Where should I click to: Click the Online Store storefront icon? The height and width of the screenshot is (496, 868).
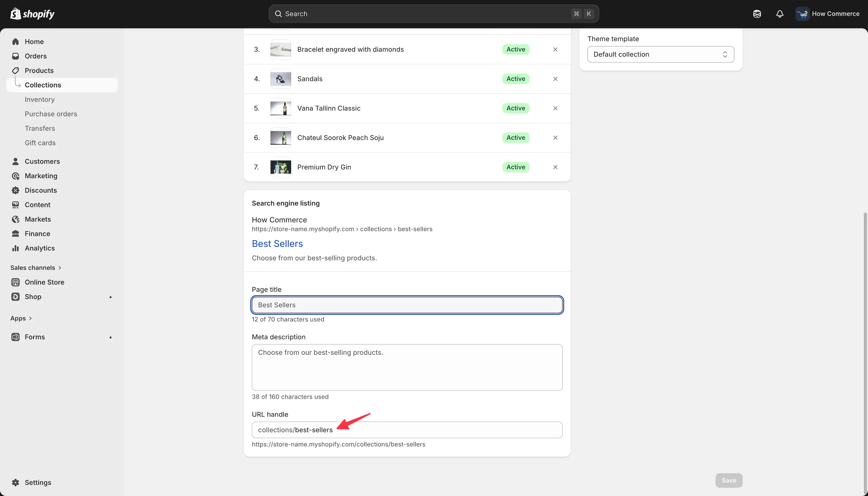pyautogui.click(x=15, y=282)
